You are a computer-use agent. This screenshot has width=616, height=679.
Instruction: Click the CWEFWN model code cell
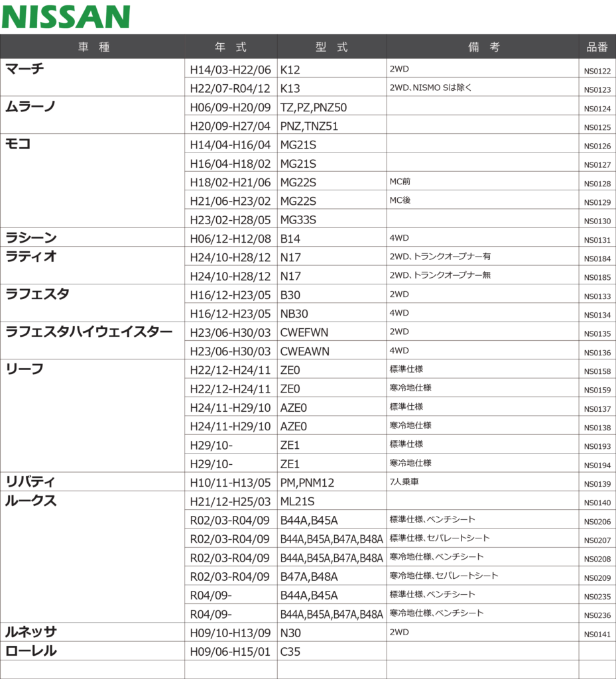(304, 332)
